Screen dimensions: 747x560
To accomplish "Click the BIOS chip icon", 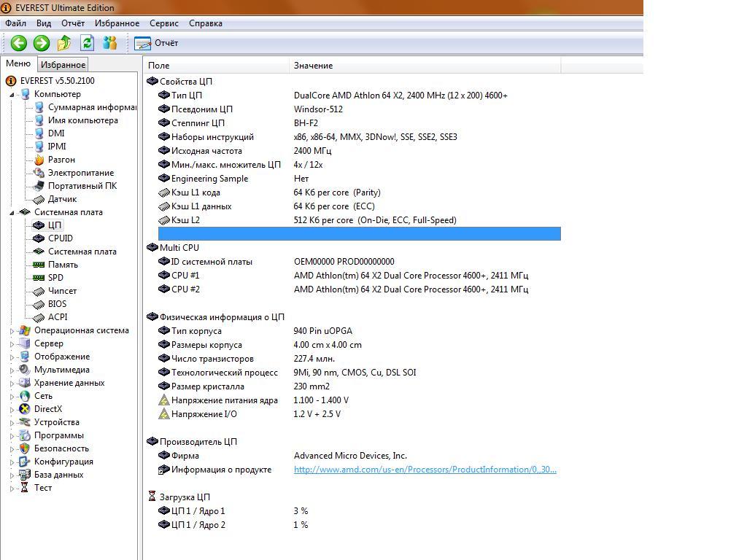I will [39, 304].
